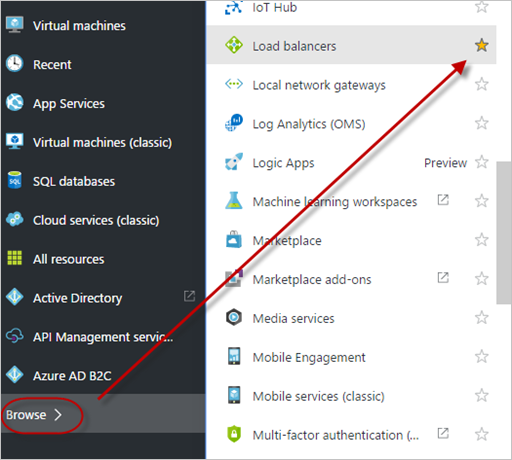512x460 pixels.
Task: Select SQL databases in the sidebar
Action: point(103,181)
